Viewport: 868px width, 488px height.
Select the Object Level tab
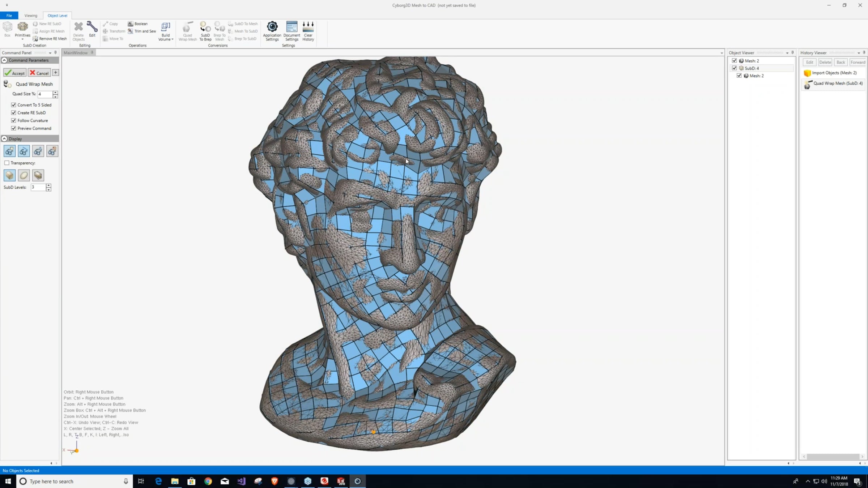[58, 16]
